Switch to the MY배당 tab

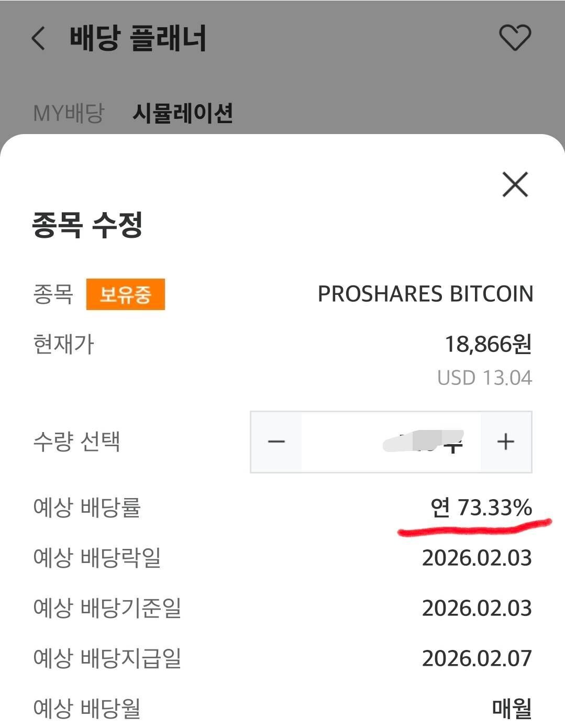(69, 111)
